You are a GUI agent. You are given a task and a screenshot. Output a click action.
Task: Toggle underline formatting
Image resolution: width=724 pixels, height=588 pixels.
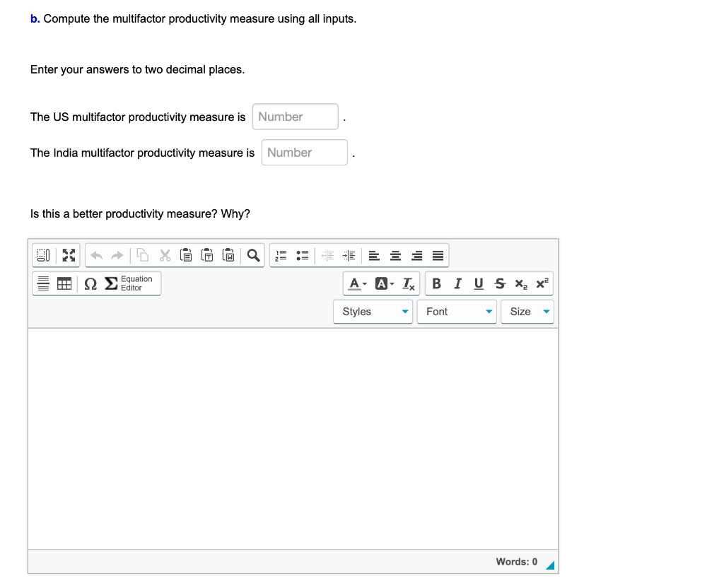tap(479, 283)
